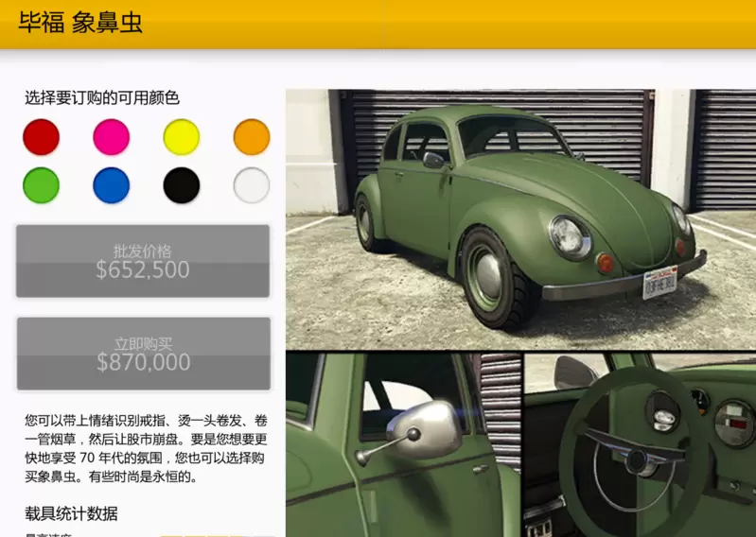Choose the yellow color swatch

pos(182,137)
